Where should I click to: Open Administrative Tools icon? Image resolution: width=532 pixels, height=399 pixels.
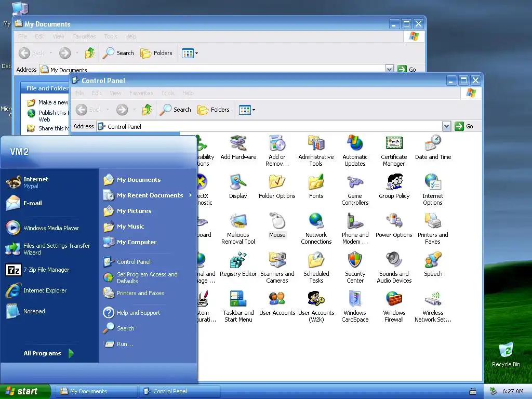click(x=316, y=151)
